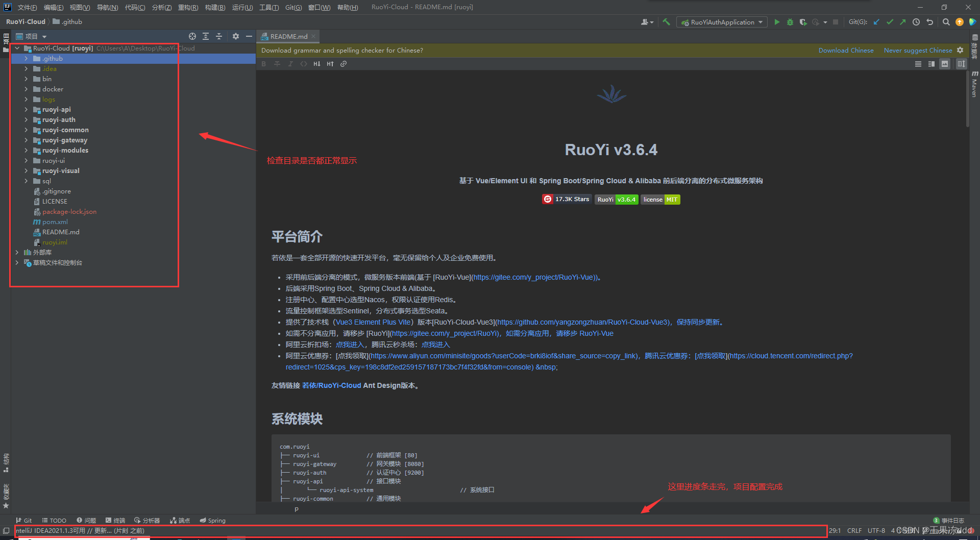Expand the ruoyi-modules module

pyautogui.click(x=26, y=151)
